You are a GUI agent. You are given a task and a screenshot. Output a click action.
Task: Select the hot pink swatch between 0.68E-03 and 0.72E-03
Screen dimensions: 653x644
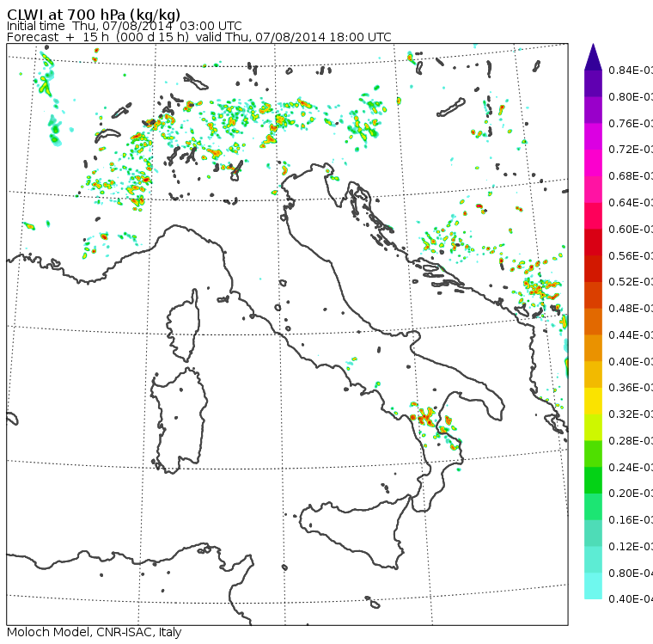(593, 163)
